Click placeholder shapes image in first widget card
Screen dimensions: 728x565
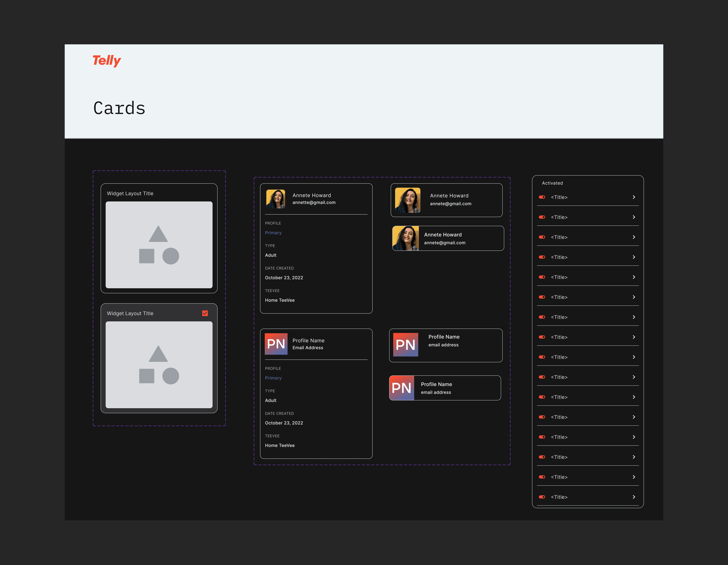(159, 245)
